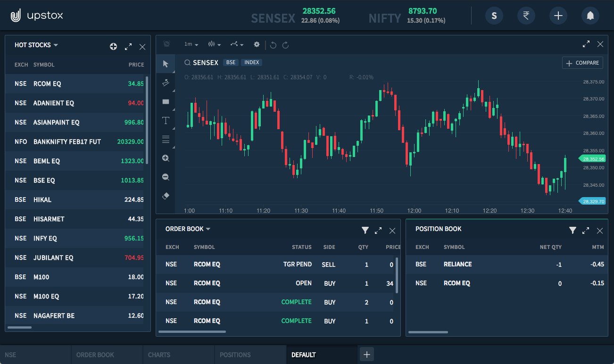Click the horizontal scrollbar in Hot Stocks panel
The image size is (614, 364).
click(x=19, y=327)
